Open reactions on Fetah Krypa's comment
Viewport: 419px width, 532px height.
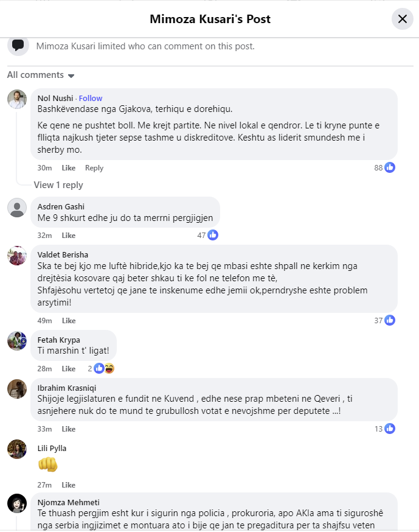point(104,368)
